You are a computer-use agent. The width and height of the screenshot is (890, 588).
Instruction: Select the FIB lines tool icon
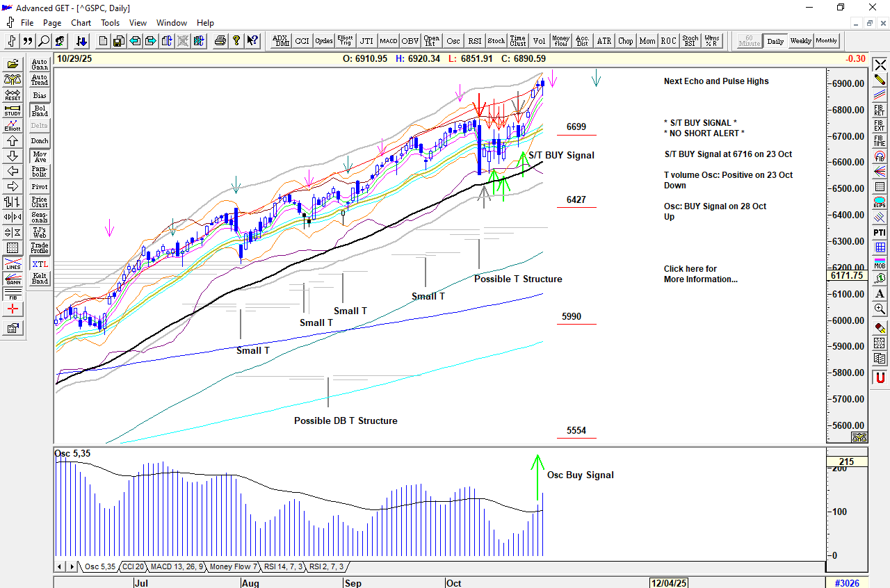(13, 294)
